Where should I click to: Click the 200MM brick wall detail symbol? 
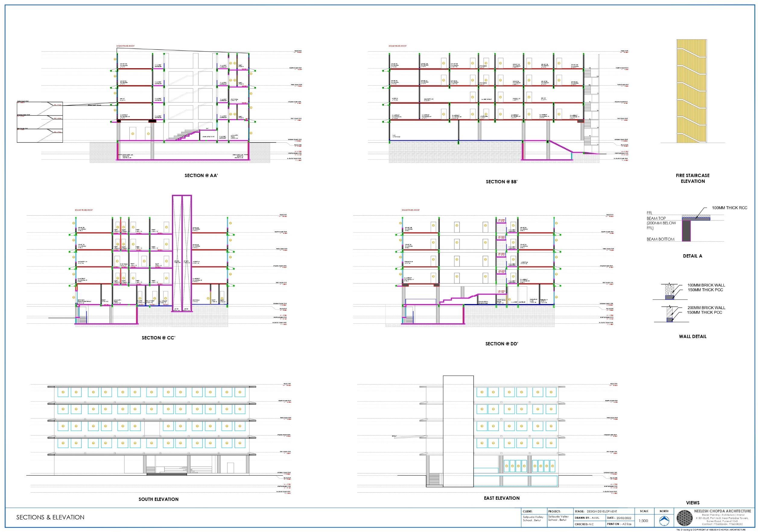[669, 314]
